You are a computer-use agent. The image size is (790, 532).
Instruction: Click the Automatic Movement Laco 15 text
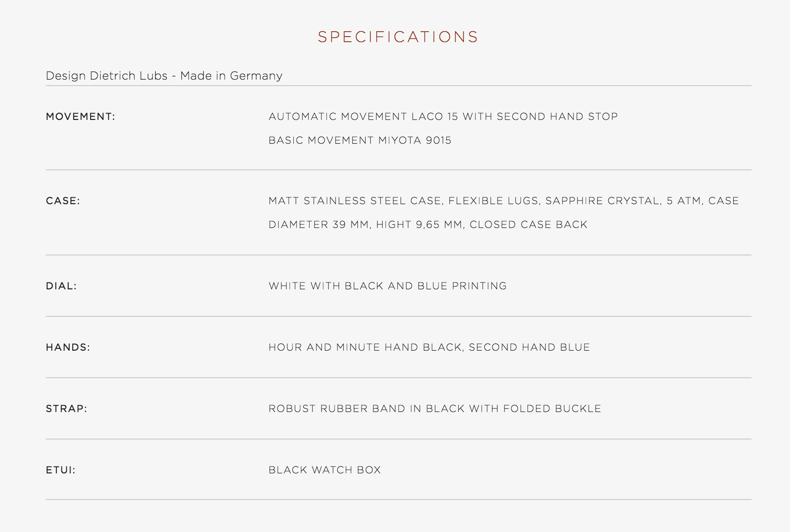443,117
